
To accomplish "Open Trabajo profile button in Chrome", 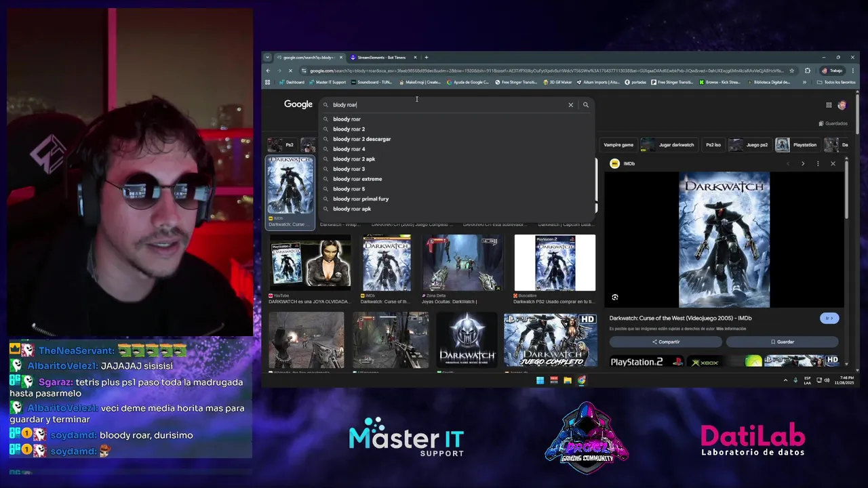I will 832,70.
